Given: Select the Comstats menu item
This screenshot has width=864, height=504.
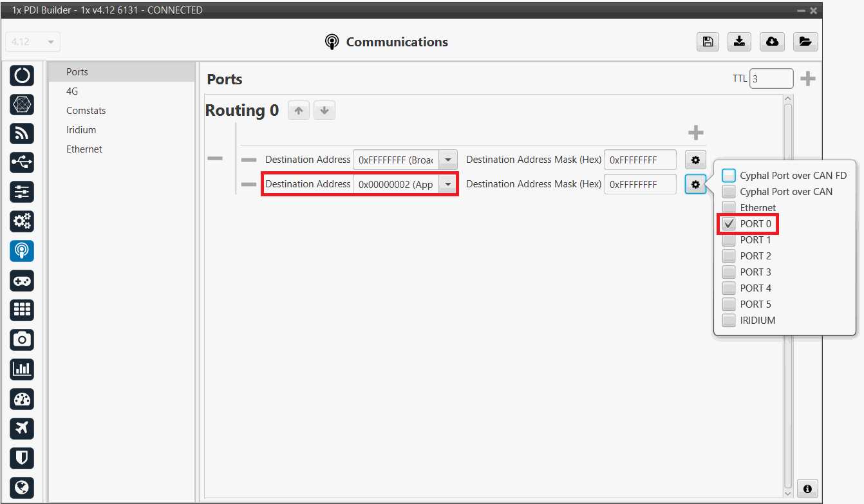Looking at the screenshot, I should (86, 111).
